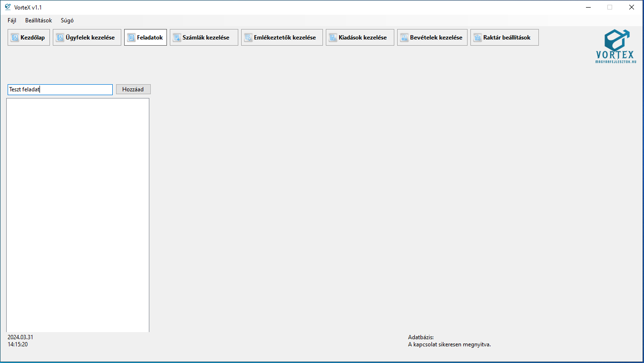The width and height of the screenshot is (644, 363).
Task: Click the Kiadások kezelése expenses icon
Action: (x=333, y=38)
